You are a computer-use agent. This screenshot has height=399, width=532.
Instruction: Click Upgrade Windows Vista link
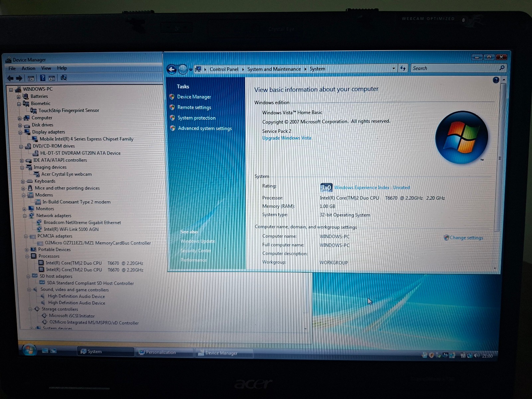287,138
